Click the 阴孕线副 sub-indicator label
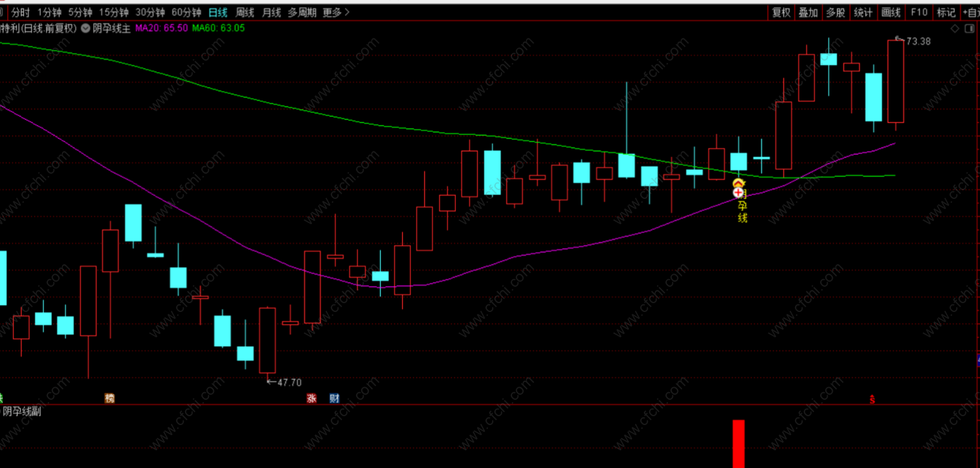Viewport: 980px width, 468px height. click(22, 412)
